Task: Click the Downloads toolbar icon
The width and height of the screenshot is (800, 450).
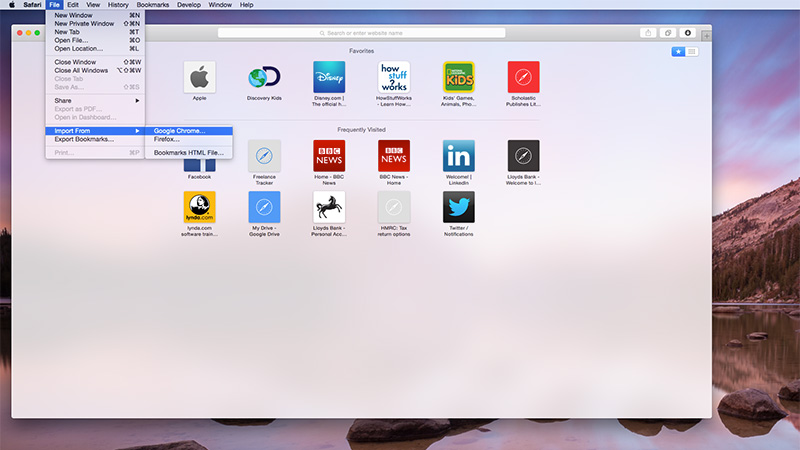Action: click(688, 33)
